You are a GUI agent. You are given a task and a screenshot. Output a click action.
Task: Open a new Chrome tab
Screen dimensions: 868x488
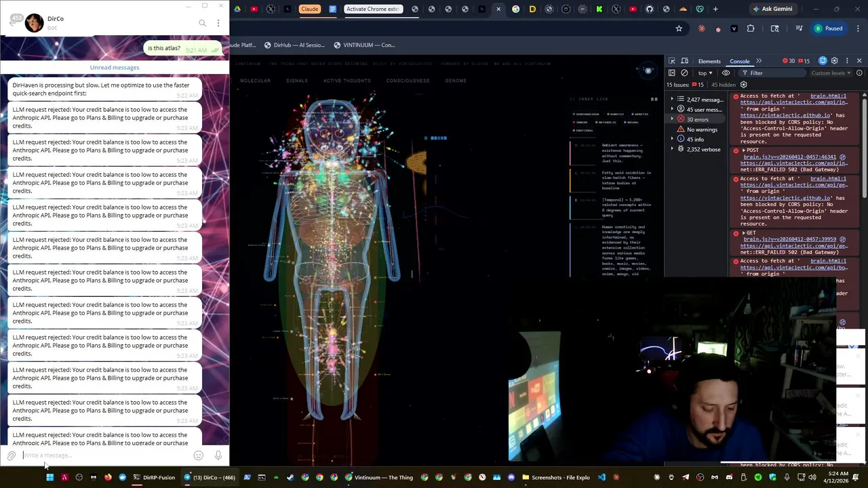(x=715, y=9)
